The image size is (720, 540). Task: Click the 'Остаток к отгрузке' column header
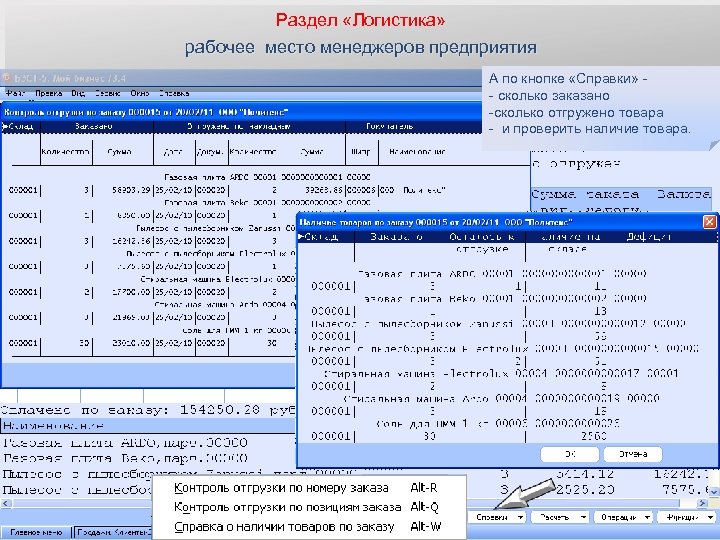[482, 243]
